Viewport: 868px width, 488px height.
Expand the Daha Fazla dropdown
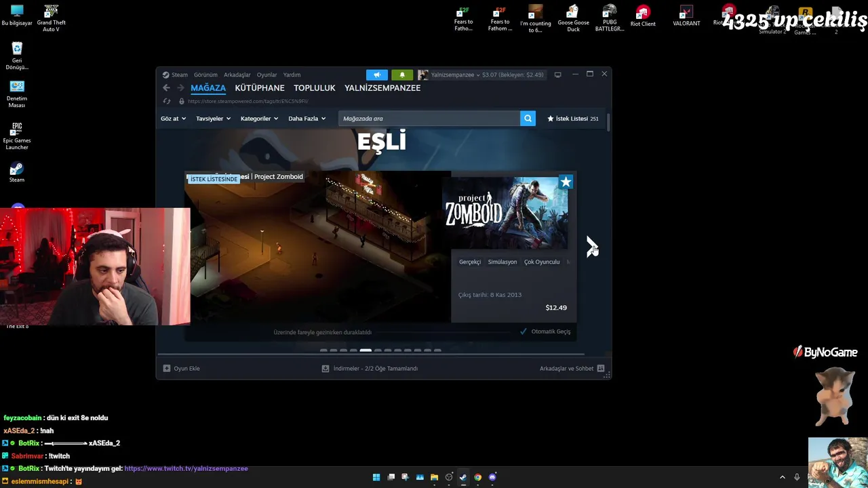(307, 119)
